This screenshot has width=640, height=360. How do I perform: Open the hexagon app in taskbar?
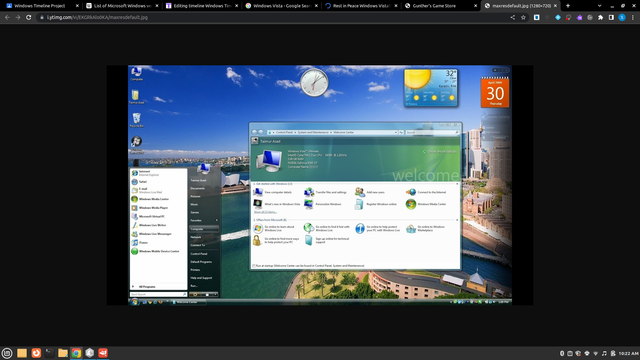point(90,353)
